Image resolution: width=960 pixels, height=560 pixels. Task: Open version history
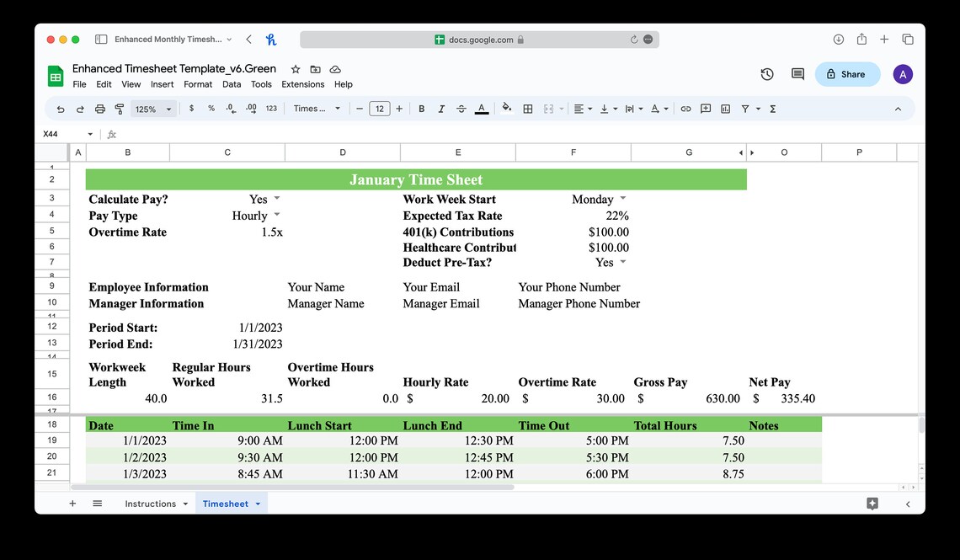(767, 74)
